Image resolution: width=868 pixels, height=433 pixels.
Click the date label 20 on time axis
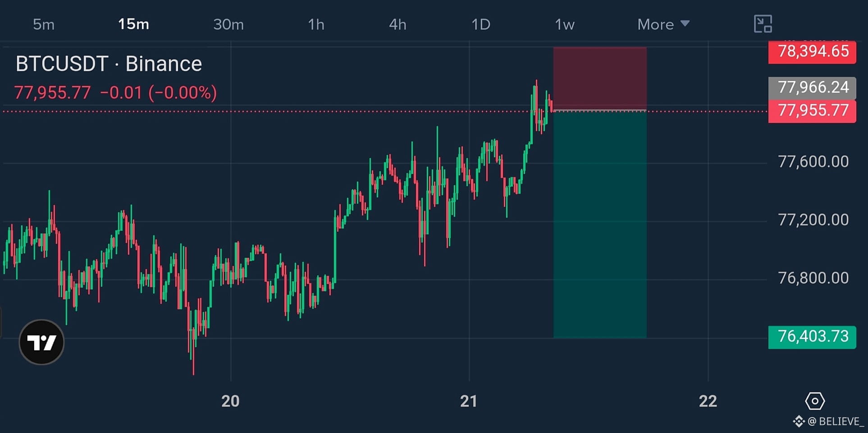[230, 401]
